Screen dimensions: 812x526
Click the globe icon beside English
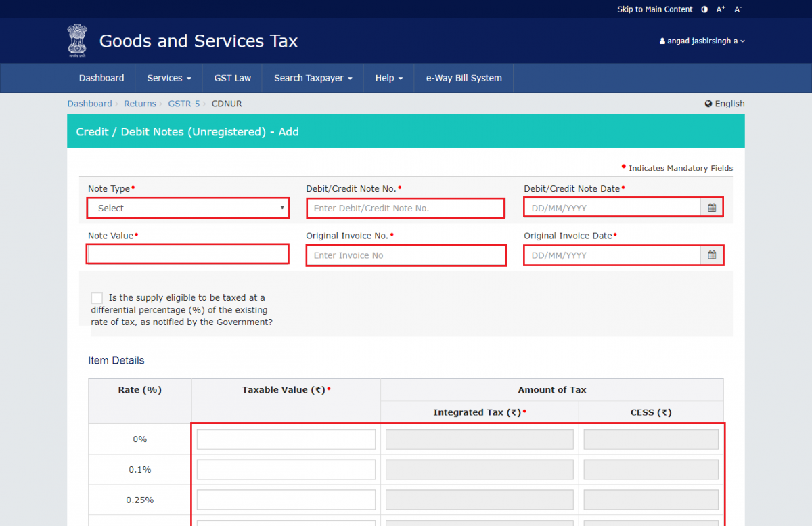tap(708, 103)
